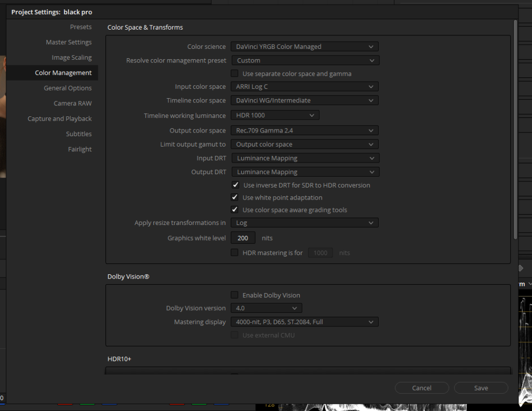Enable separate color space and gamma
This screenshot has height=411, width=532.
point(234,73)
